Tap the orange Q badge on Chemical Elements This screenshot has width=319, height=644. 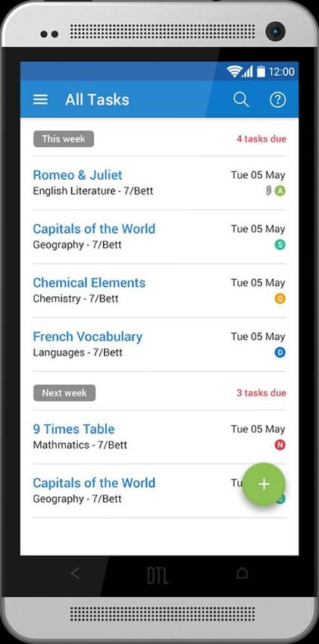280,299
